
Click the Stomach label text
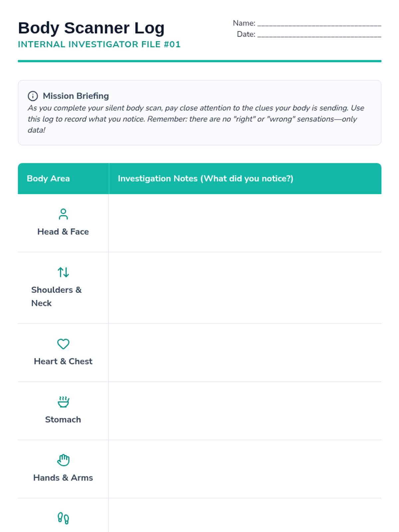click(63, 420)
